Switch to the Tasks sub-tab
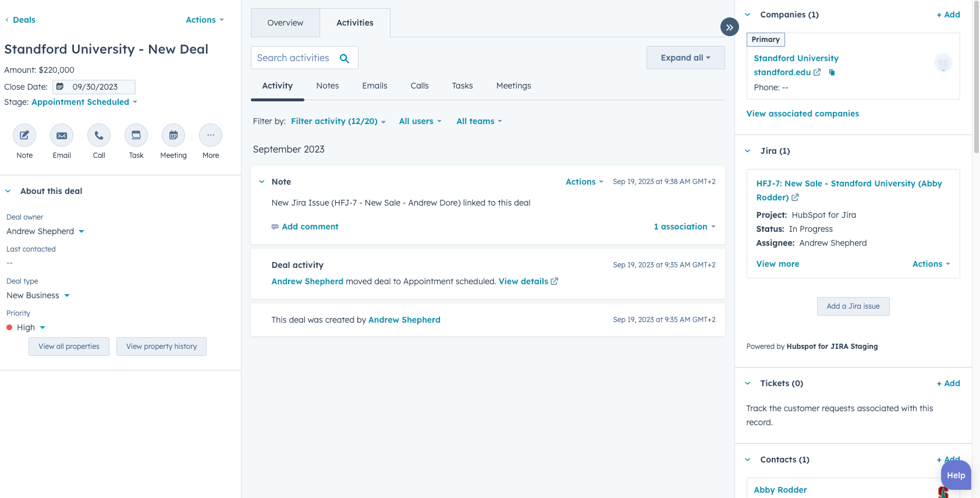The width and height of the screenshot is (980, 498). (x=463, y=86)
